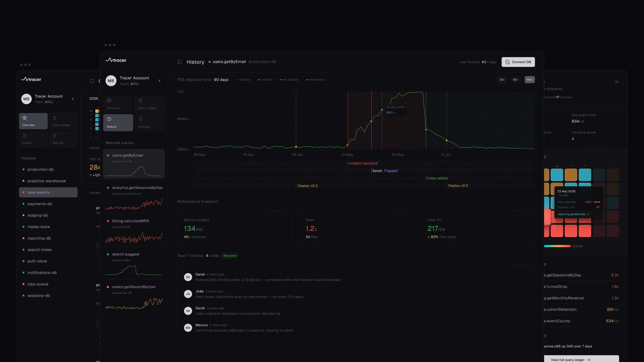Click the Connect DB button

[x=518, y=62]
